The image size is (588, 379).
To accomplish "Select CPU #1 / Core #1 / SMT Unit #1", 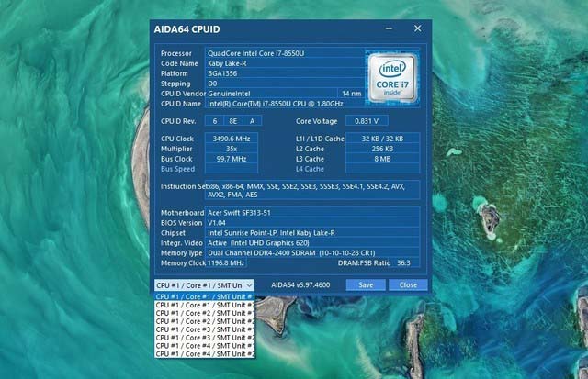I will tap(205, 296).
